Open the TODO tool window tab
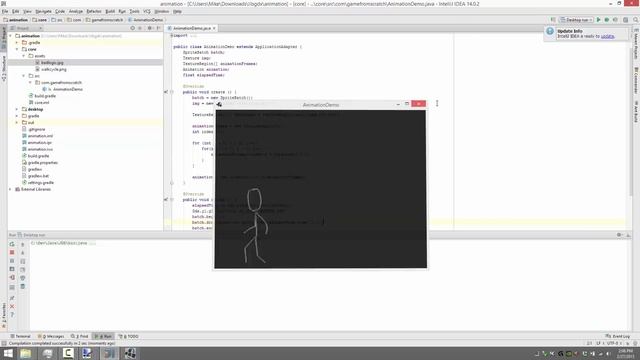The width and height of the screenshot is (640, 360). pos(128,336)
